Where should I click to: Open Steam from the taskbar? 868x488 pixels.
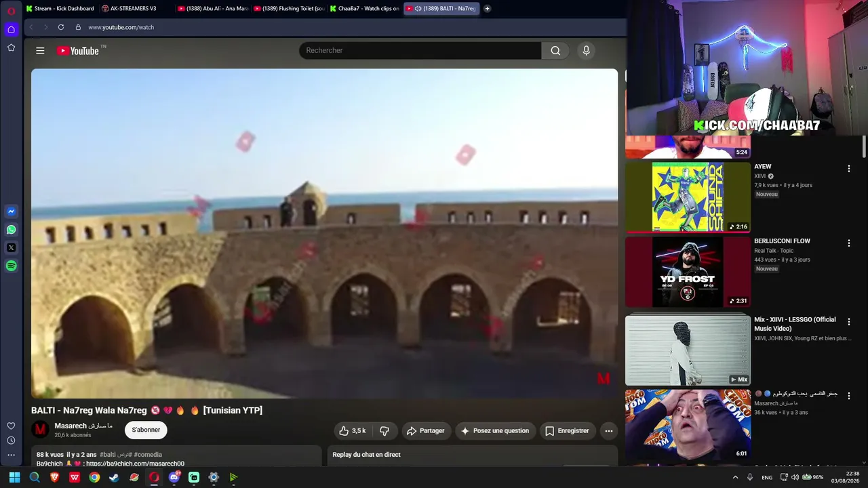[x=114, y=477]
